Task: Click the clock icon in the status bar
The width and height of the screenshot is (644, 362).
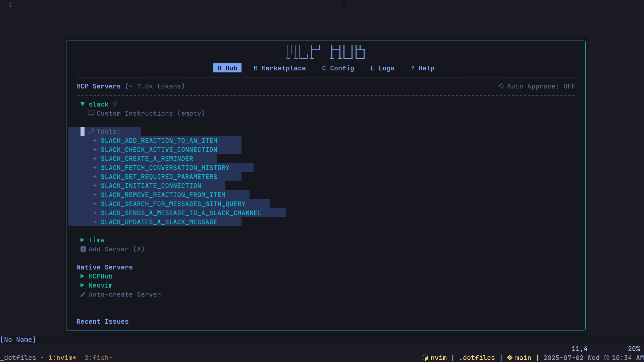Action: click(x=606, y=358)
